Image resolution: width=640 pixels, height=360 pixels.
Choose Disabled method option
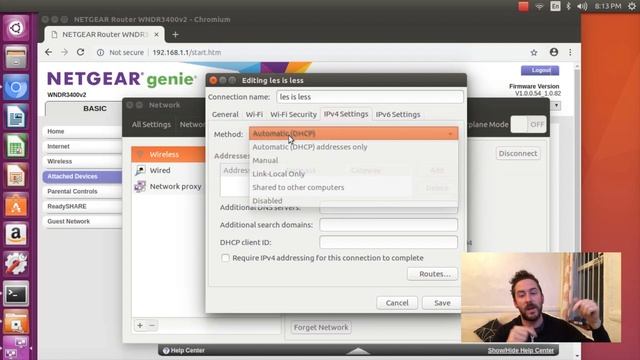pyautogui.click(x=353, y=200)
